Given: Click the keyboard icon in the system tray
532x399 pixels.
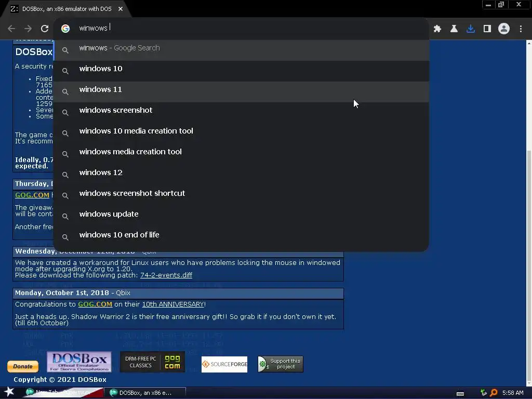Looking at the screenshot, I should pos(460,393).
